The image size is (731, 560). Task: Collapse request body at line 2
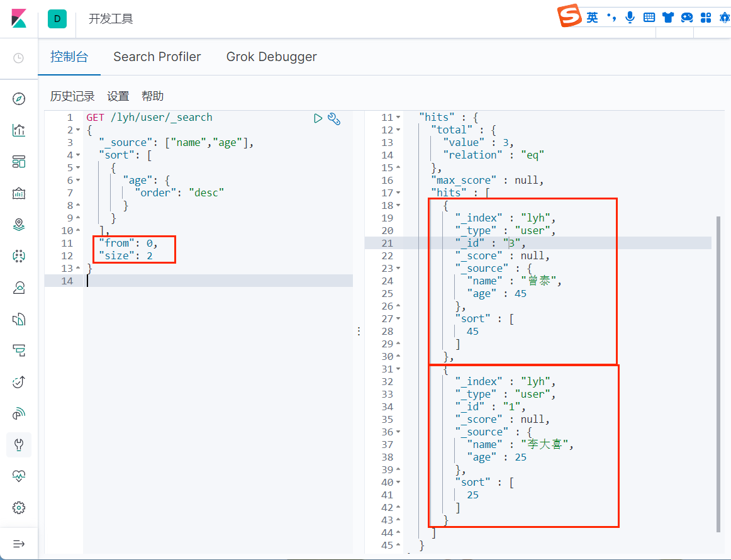click(x=78, y=130)
